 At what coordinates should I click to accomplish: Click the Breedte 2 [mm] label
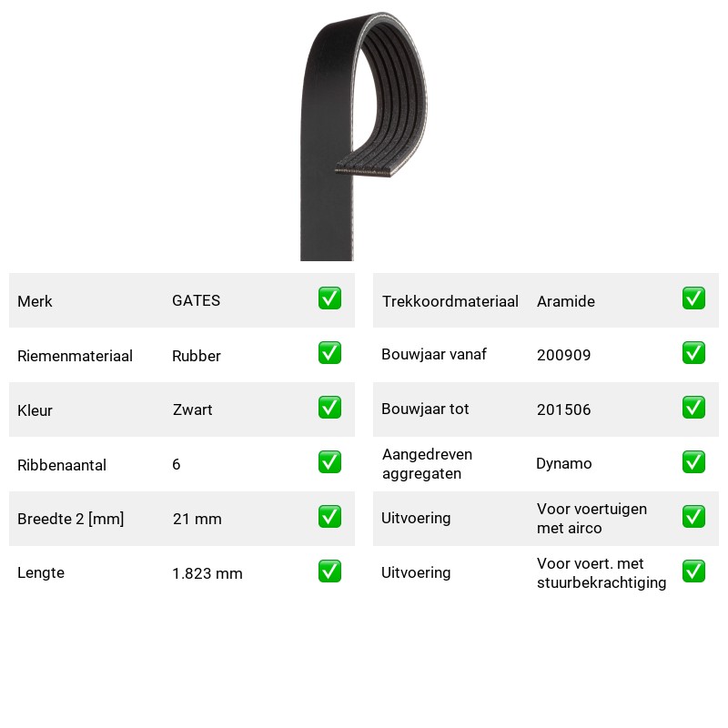coord(71,519)
